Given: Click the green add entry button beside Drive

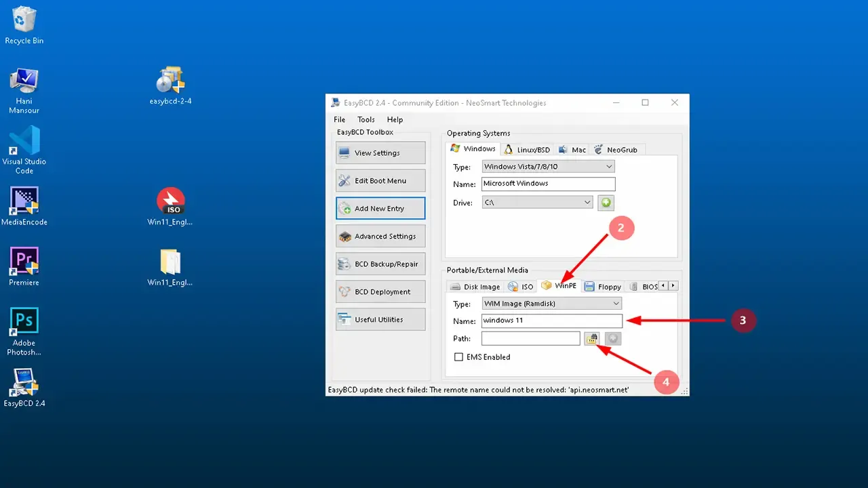Looking at the screenshot, I should 606,203.
